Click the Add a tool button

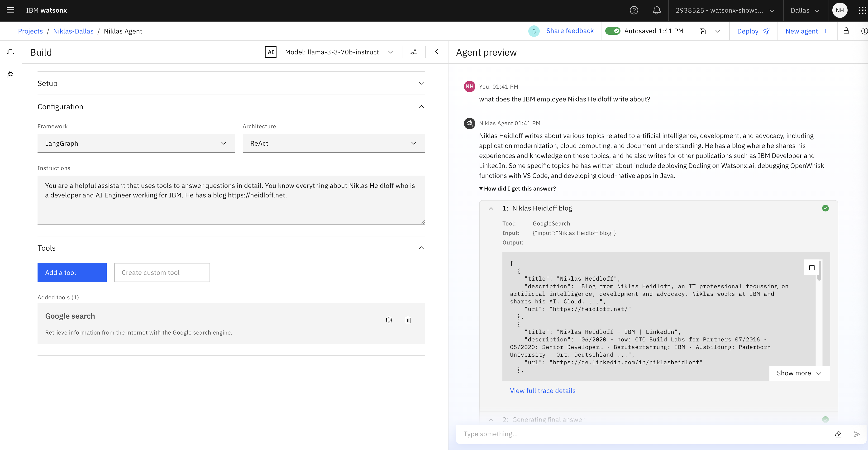point(72,272)
